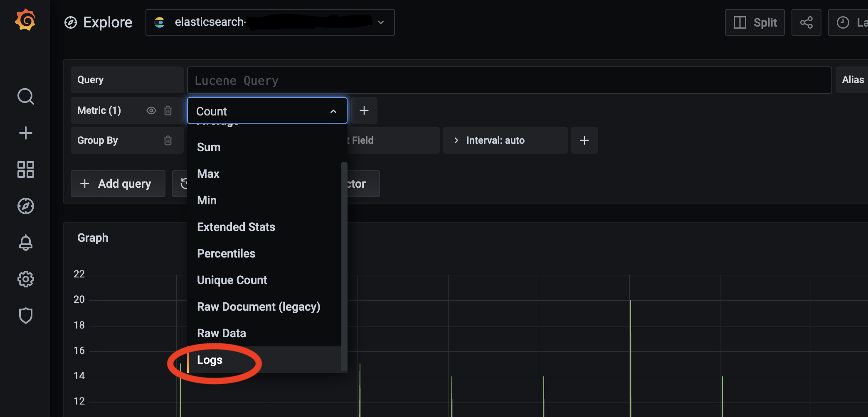Select Min from metric list
868x417 pixels.
click(264, 200)
